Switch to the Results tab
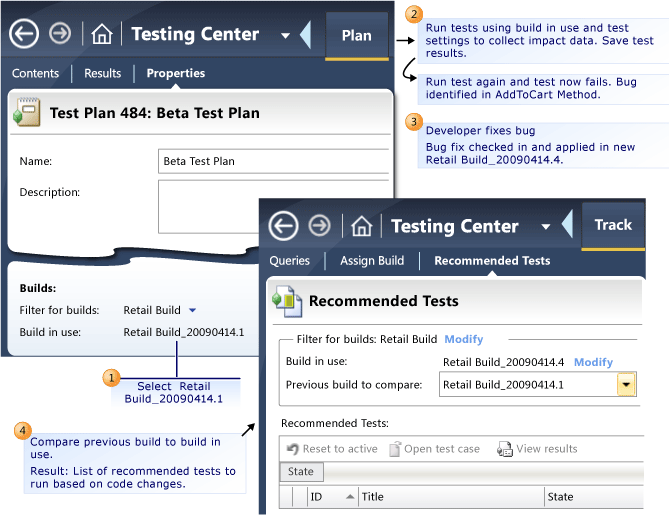The height and width of the screenshot is (520, 669). click(x=102, y=73)
